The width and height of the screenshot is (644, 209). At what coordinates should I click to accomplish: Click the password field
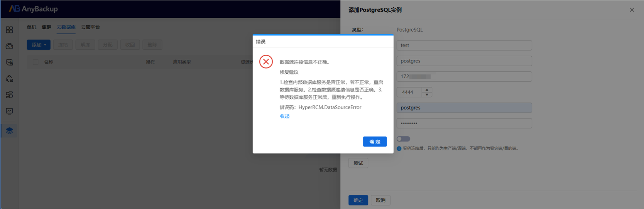(464, 123)
